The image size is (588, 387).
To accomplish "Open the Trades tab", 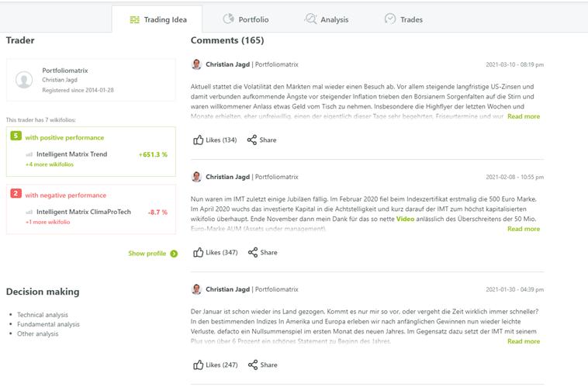I will (404, 19).
